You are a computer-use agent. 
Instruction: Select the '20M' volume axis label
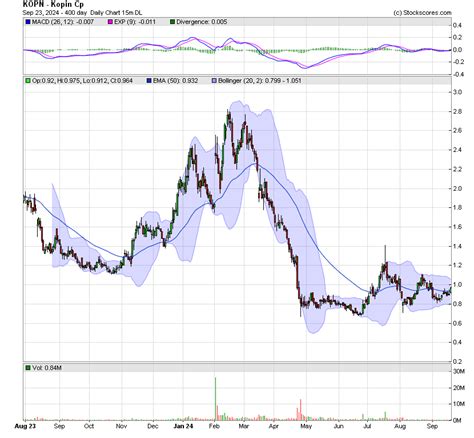(459, 388)
